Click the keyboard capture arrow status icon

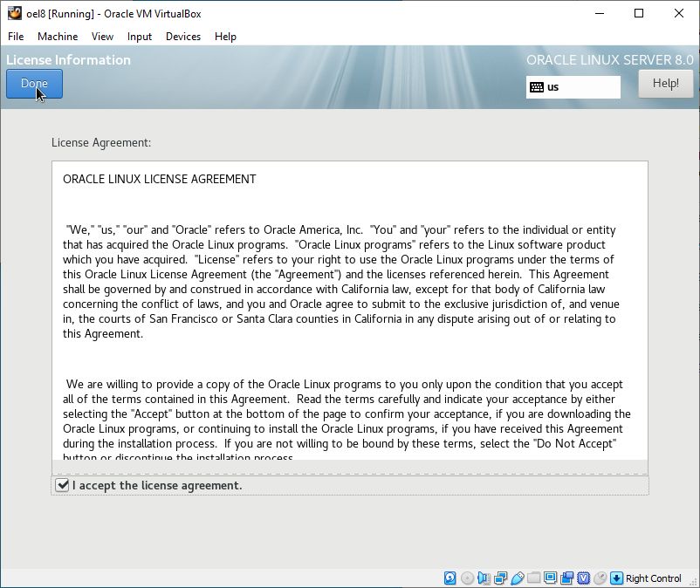[x=616, y=578]
